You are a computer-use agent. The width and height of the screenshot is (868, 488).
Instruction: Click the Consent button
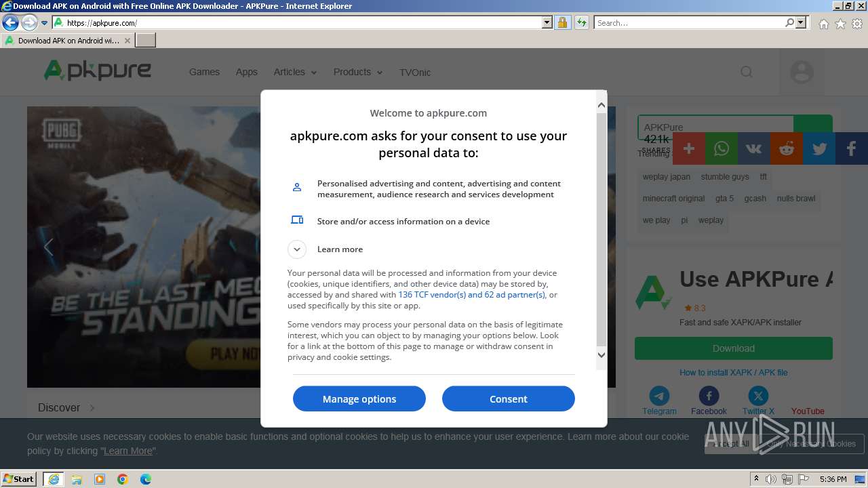point(509,399)
